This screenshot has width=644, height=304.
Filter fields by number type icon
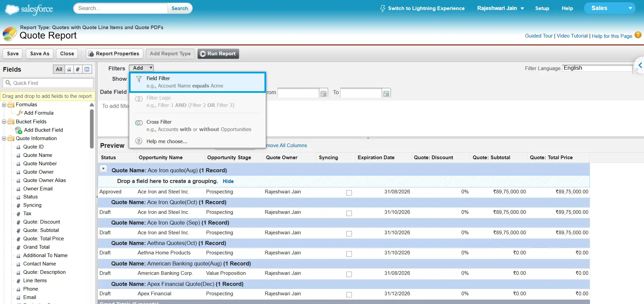pos(78,69)
